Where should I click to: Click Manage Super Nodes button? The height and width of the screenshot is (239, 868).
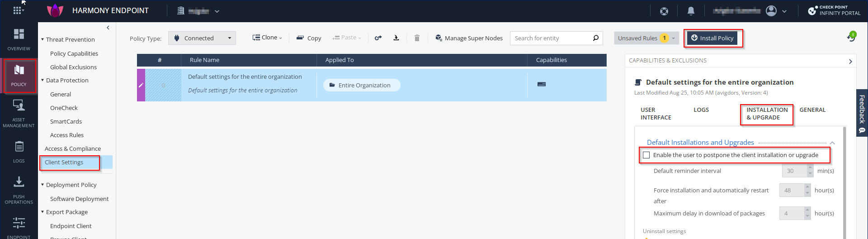(469, 38)
